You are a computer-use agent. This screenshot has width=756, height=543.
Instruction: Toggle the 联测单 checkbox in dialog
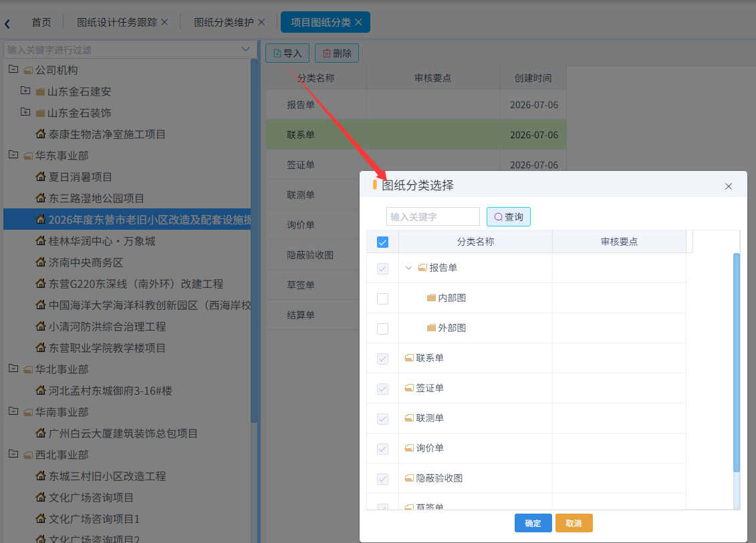382,419
